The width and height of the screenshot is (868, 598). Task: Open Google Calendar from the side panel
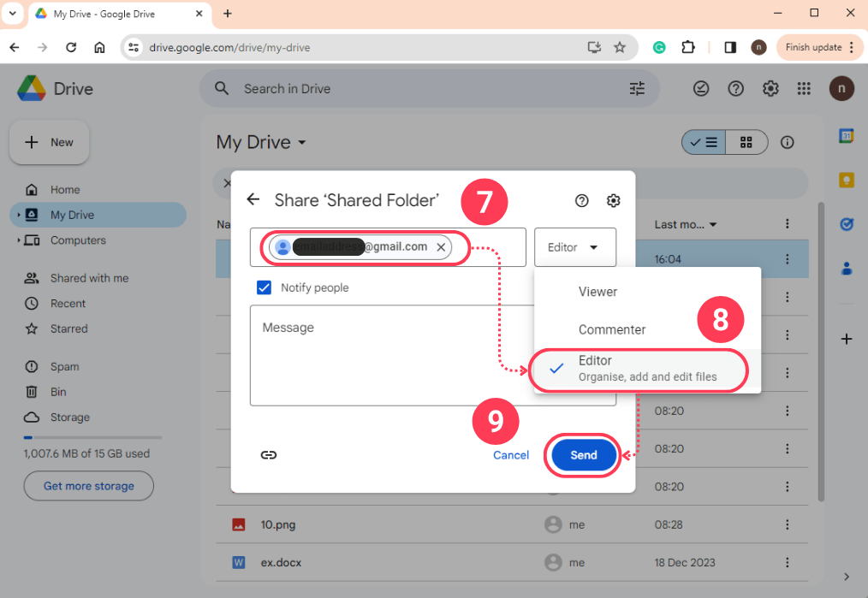click(x=846, y=135)
